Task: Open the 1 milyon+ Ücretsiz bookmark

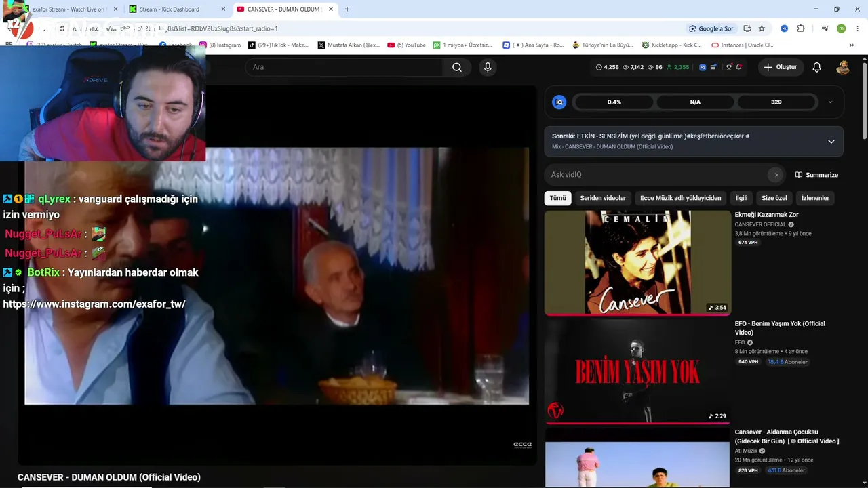Action: click(463, 45)
